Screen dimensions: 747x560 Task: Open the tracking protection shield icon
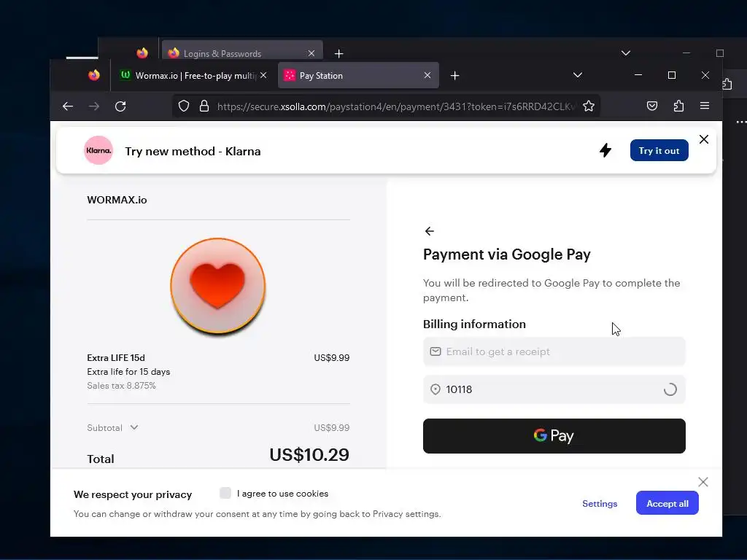183,106
